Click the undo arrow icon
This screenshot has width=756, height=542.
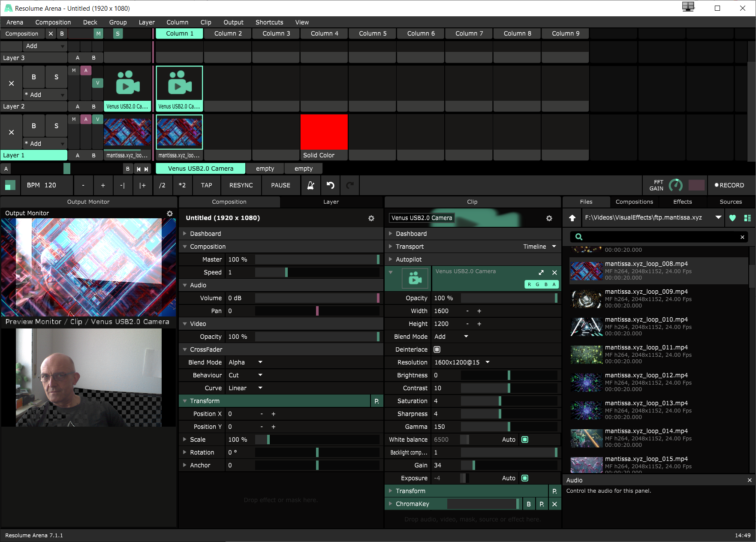[330, 185]
